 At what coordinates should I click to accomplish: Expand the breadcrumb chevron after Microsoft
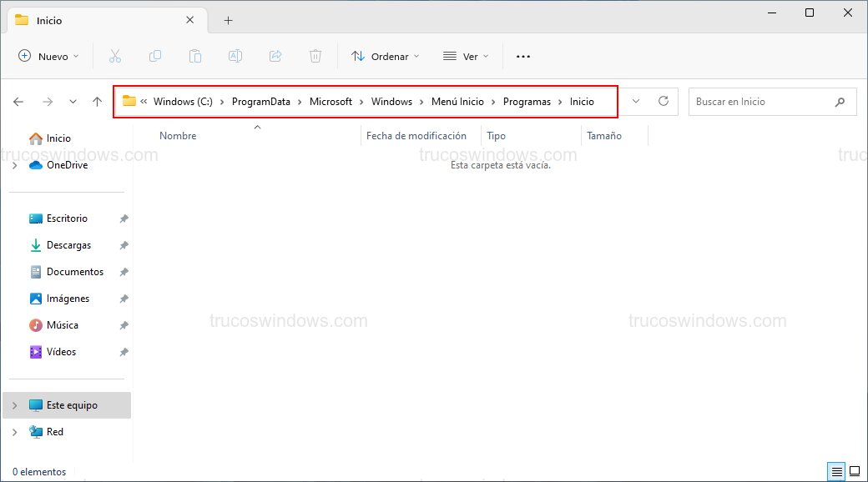point(362,101)
